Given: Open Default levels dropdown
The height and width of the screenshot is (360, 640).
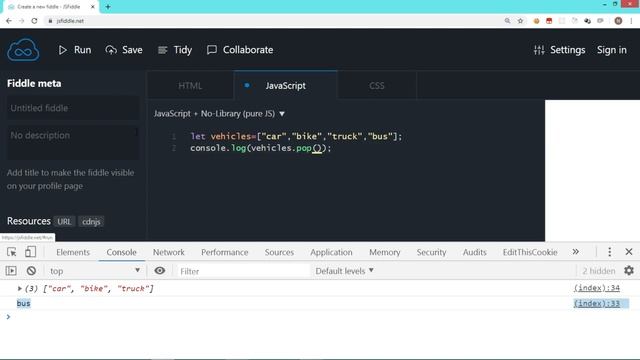Looking at the screenshot, I should click(344, 271).
